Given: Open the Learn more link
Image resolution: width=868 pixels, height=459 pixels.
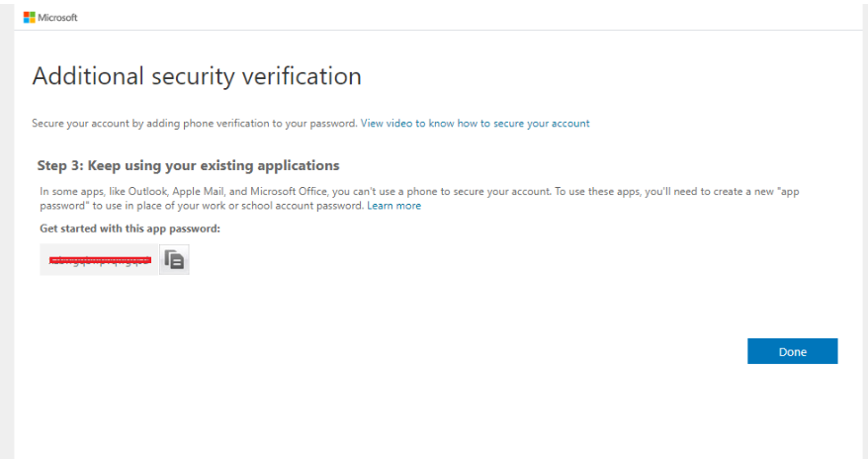Looking at the screenshot, I should coord(393,206).
